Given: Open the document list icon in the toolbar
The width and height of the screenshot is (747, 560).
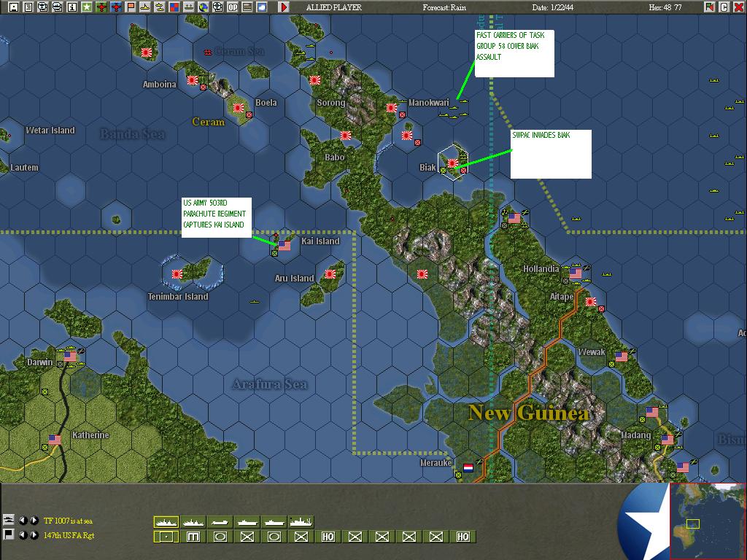Looking at the screenshot, I should [x=28, y=7].
